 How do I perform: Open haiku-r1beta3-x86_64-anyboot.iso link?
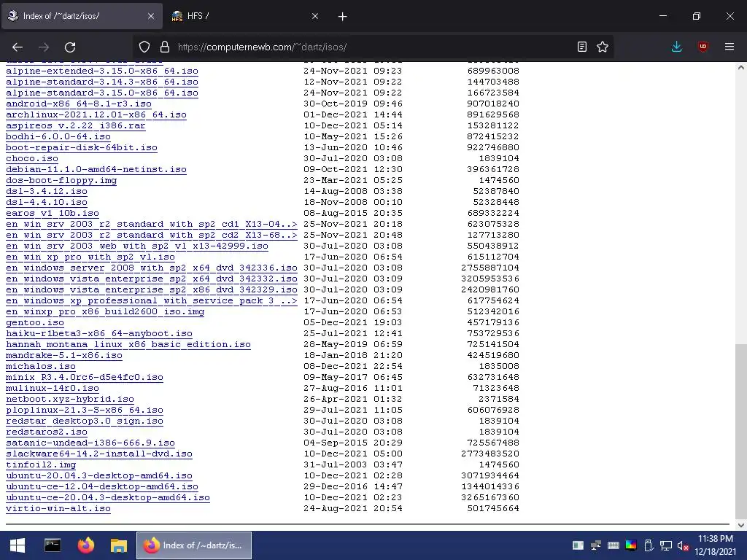pyautogui.click(x=99, y=334)
